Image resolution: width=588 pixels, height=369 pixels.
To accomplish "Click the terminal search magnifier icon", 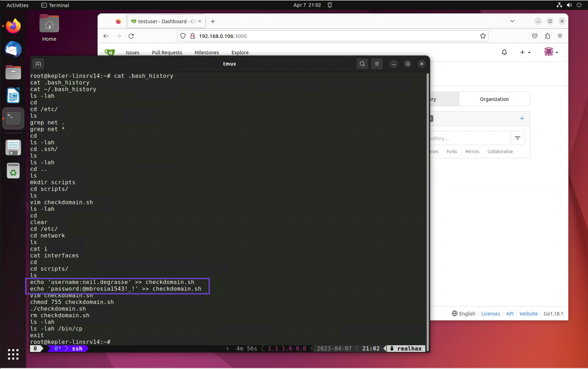I will tap(362, 64).
